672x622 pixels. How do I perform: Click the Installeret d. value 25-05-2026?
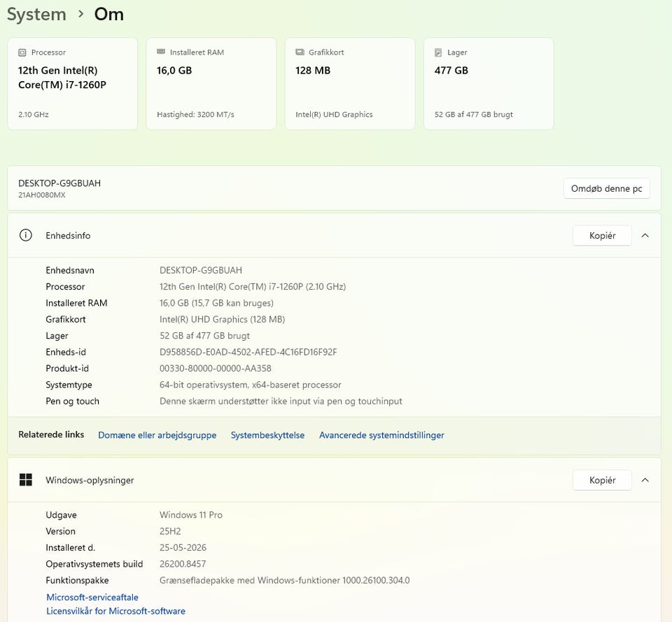[x=183, y=547]
